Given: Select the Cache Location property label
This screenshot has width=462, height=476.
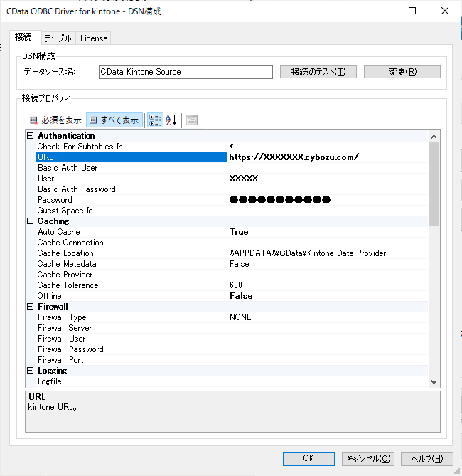Looking at the screenshot, I should click(x=65, y=253).
